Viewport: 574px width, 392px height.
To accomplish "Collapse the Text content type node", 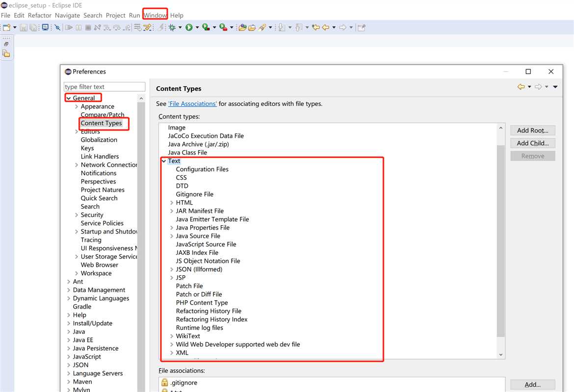I will tap(164, 161).
